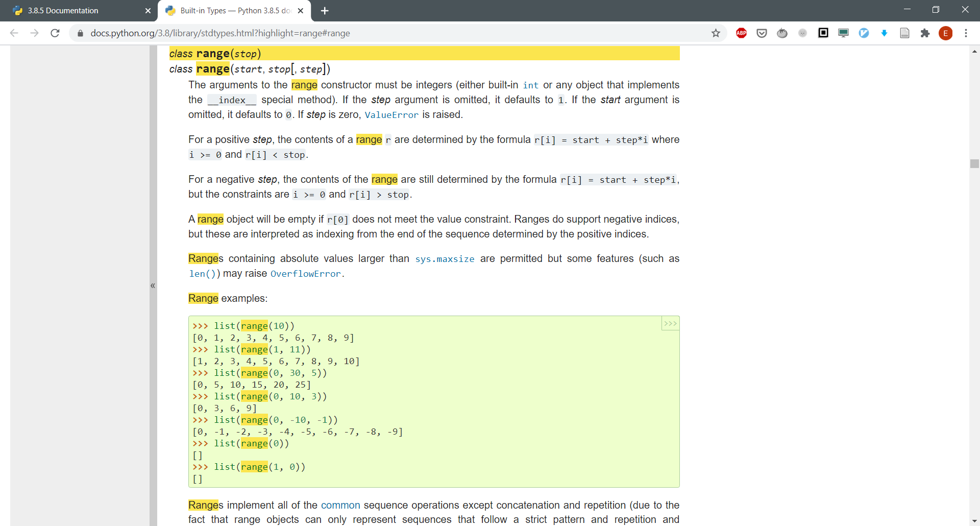Screen dimensions: 980x526
Task: Click the 'Range examples:' label
Action: coord(228,298)
